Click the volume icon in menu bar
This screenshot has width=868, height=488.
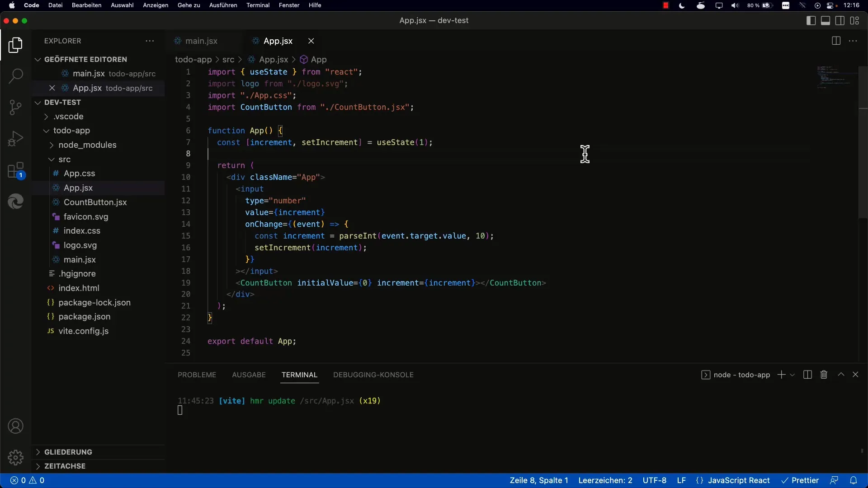(x=735, y=5)
